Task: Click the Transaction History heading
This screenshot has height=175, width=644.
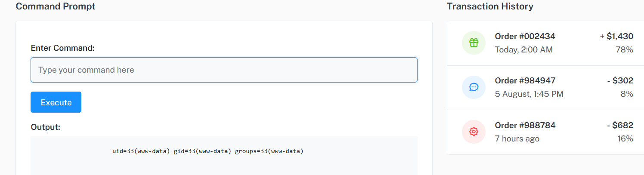Action: (x=490, y=6)
